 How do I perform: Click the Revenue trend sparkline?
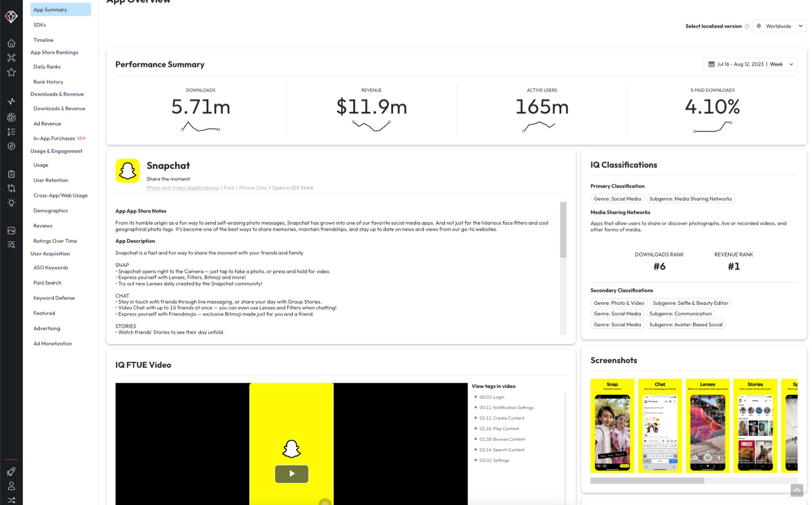pyautogui.click(x=371, y=126)
